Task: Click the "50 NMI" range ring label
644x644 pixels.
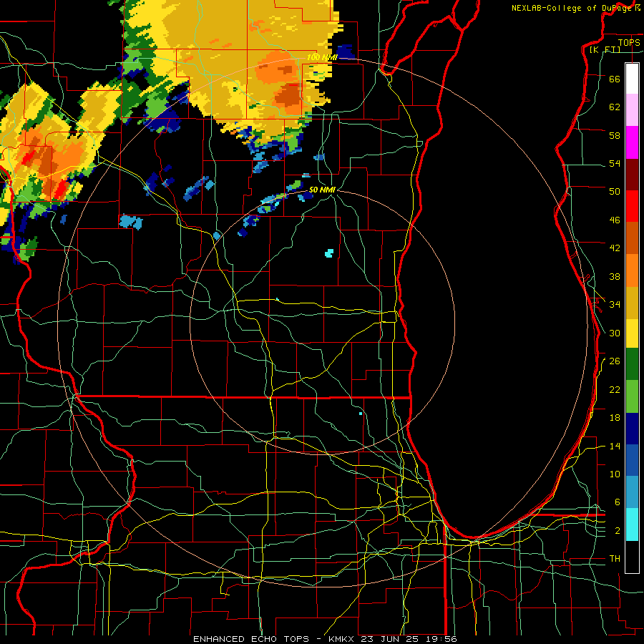Action: [x=322, y=190]
